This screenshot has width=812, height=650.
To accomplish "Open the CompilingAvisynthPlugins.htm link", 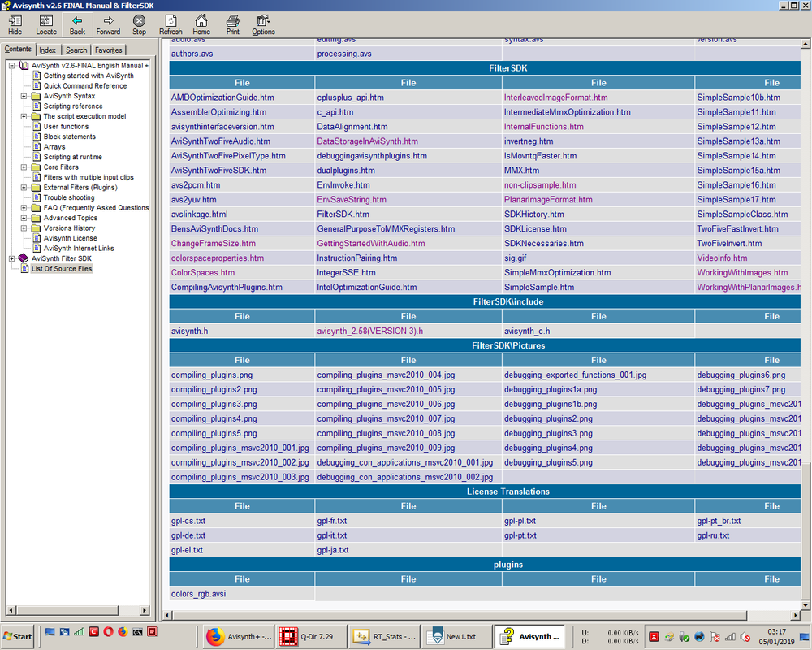I will pyautogui.click(x=227, y=287).
